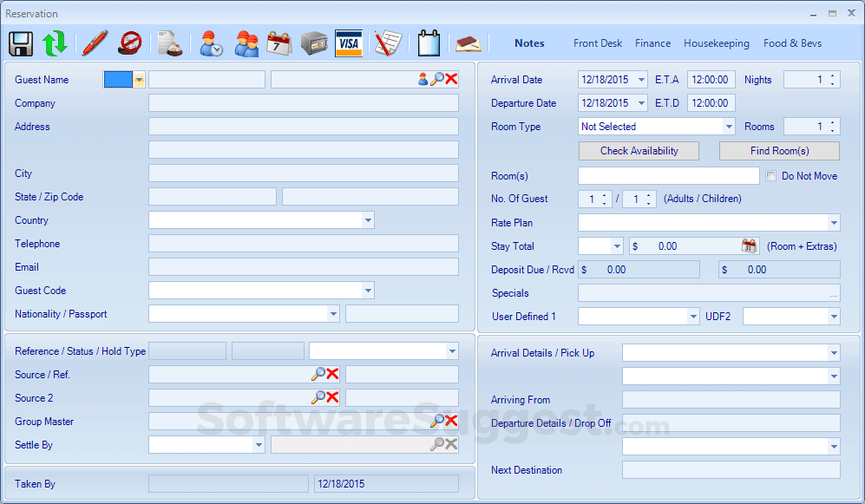Click the VISA card payment icon

(349, 43)
